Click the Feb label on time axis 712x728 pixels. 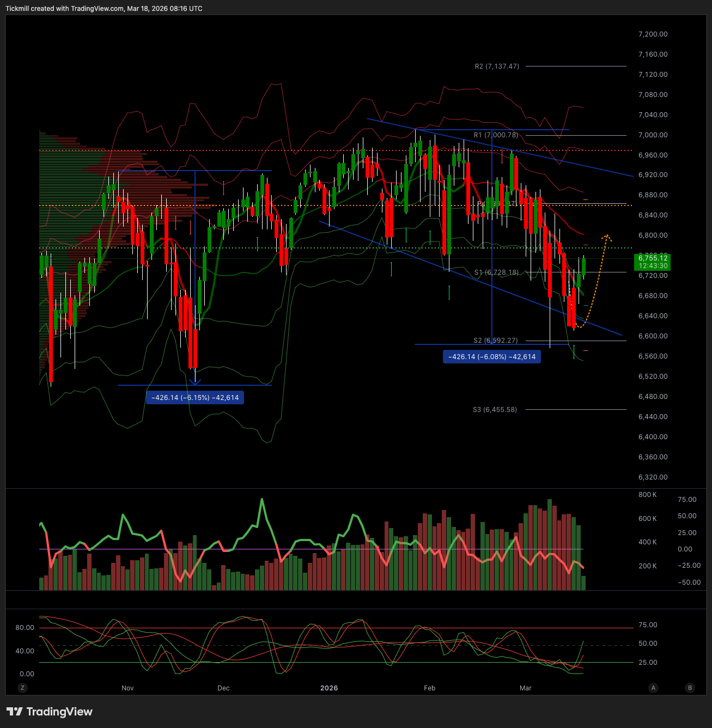pos(430,688)
